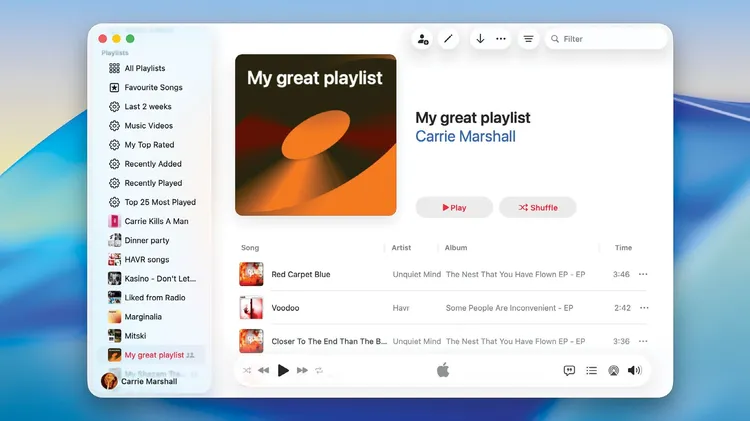Click the add collaborator person icon
750x421 pixels.
pyautogui.click(x=423, y=39)
